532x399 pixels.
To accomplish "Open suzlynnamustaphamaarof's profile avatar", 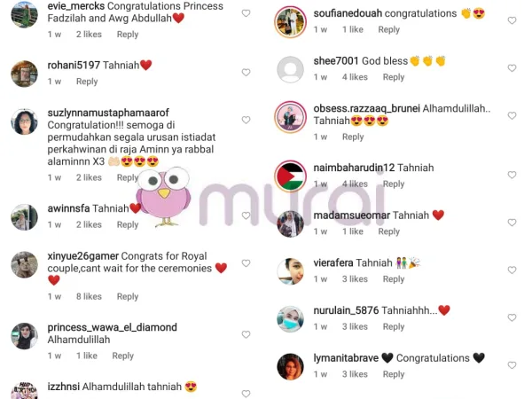I will (x=25, y=121).
